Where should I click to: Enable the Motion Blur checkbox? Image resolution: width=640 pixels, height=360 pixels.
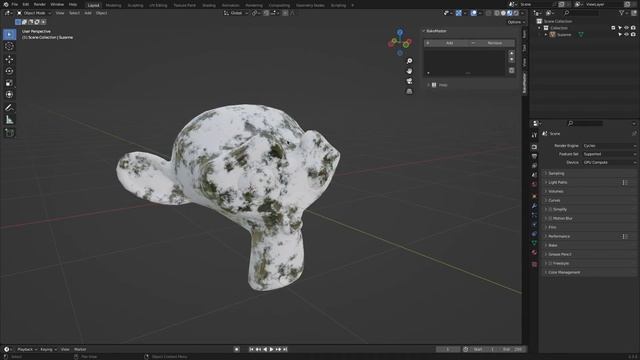coord(550,218)
